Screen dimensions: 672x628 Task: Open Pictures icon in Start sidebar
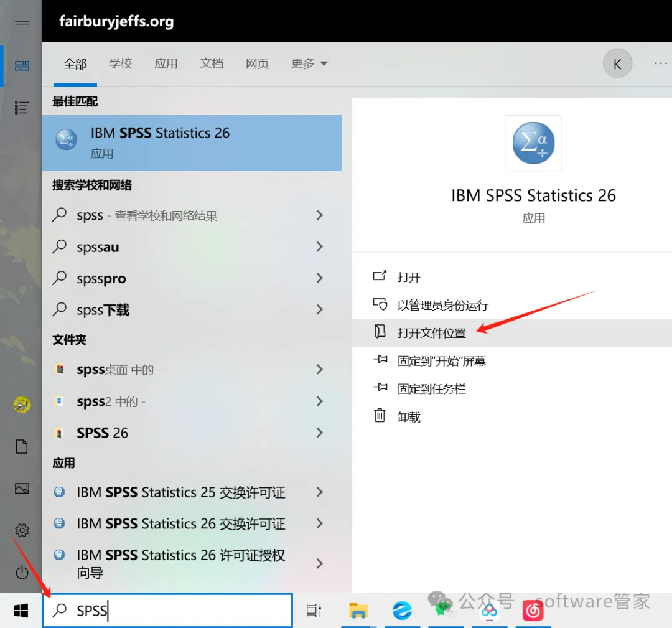[x=22, y=488]
